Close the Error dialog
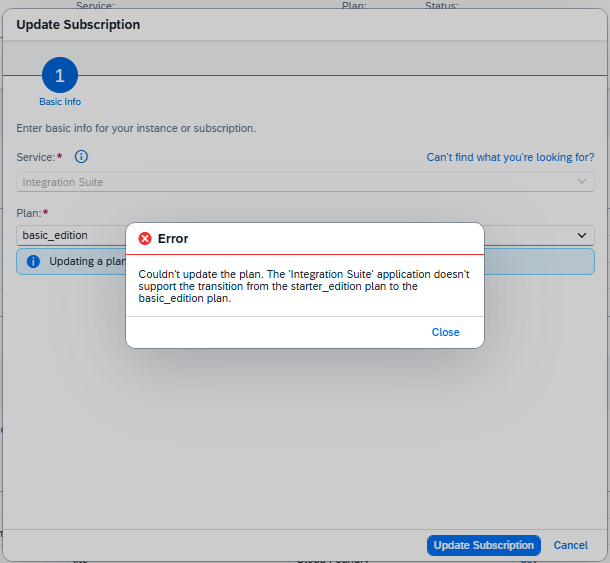 coord(445,332)
